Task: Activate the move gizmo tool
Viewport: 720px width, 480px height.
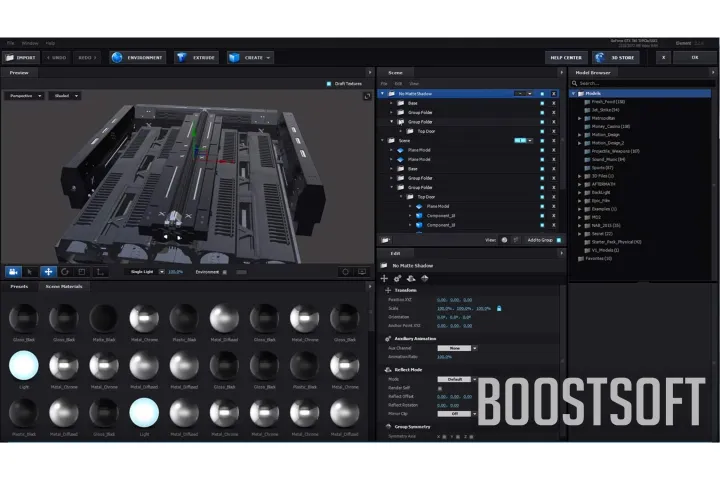Action: [48, 272]
